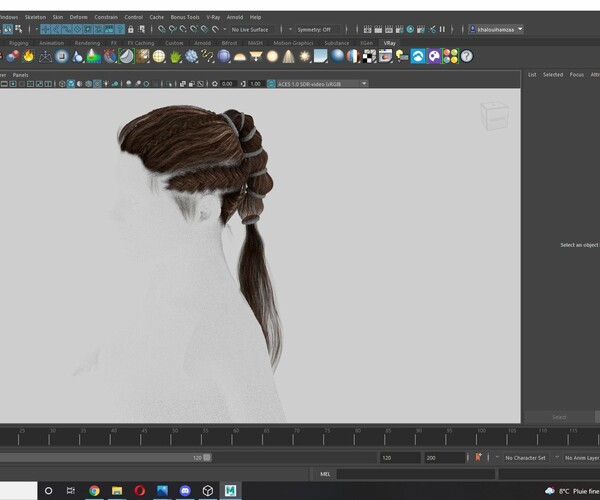Click the crescent clipper icon in green bracket
Screen dimensions: 600x500
126,57
